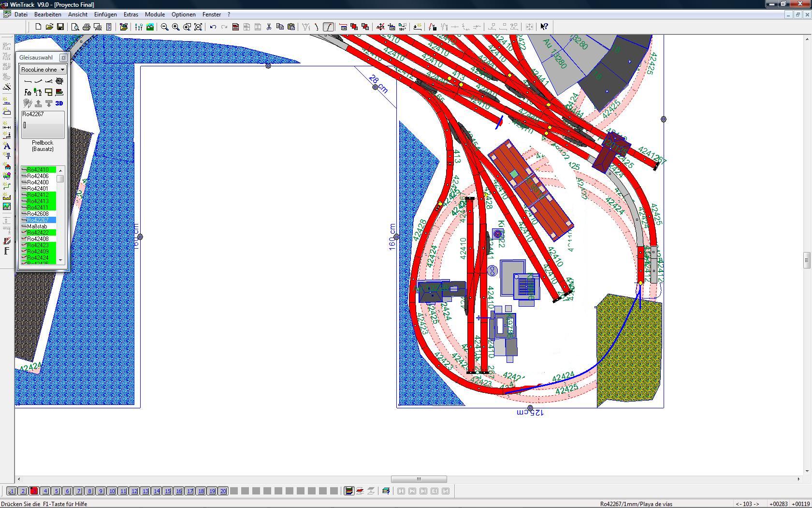Screen dimensions: 812x508
Task: Click the zoom fit-all icon
Action: coord(198,27)
